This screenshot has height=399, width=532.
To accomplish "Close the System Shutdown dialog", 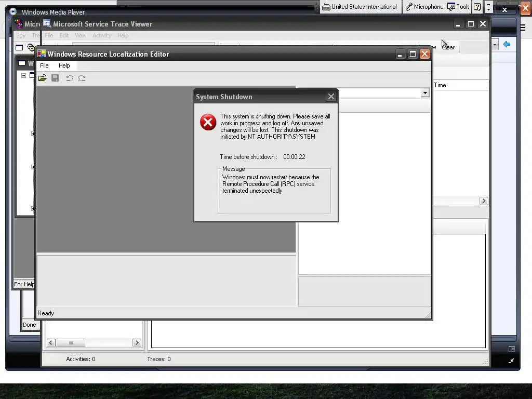I will click(331, 97).
